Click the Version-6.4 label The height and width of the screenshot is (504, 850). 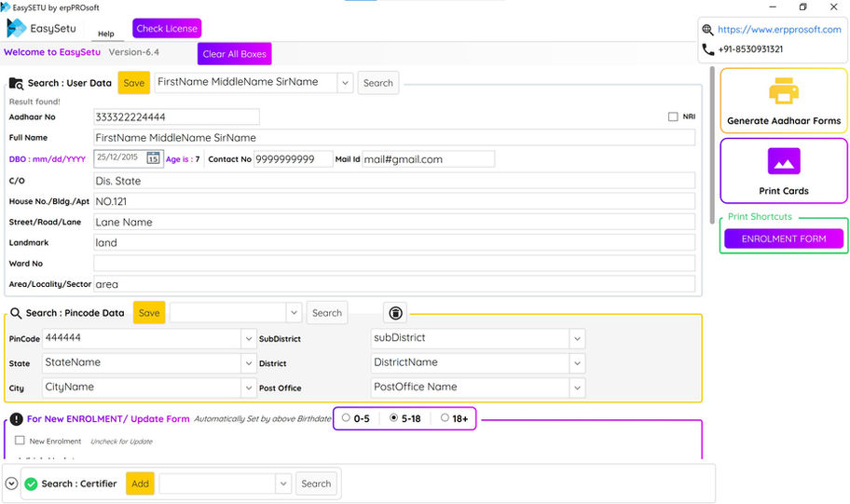coord(134,52)
